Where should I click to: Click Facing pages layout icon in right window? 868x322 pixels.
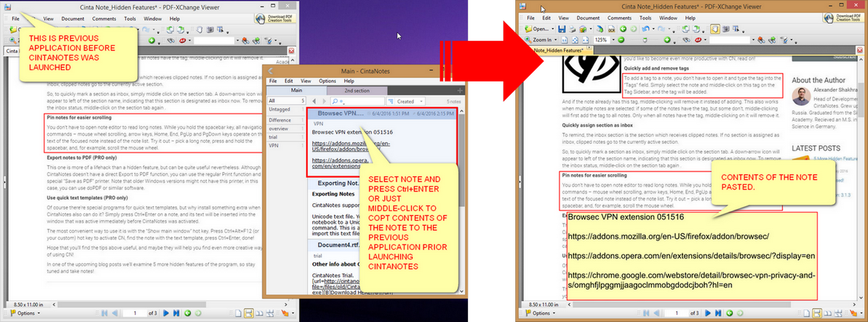pyautogui.click(x=827, y=313)
